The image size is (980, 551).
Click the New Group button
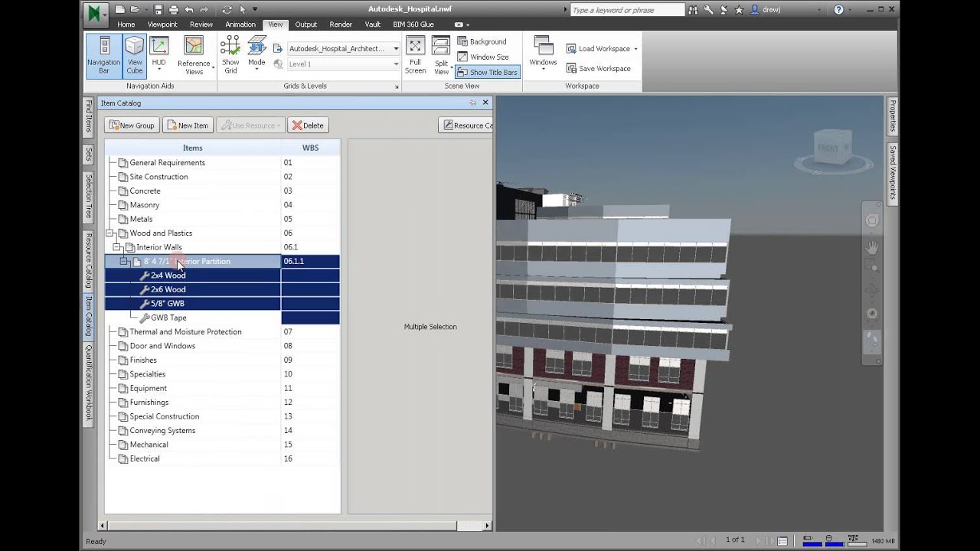[132, 126]
